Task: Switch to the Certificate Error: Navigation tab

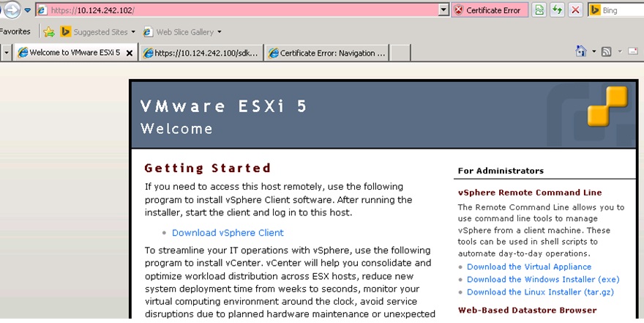Action: point(326,53)
